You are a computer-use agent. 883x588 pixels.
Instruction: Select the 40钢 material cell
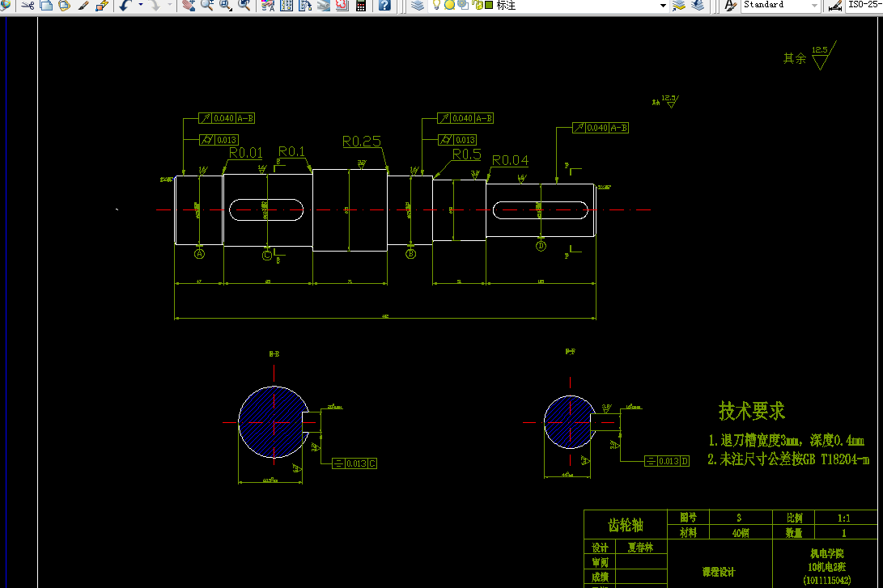tap(741, 532)
